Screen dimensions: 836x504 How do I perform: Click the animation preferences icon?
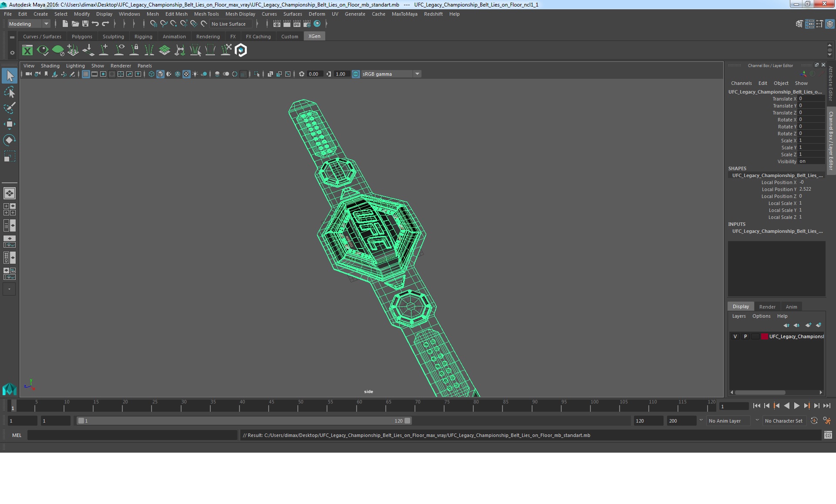point(827,421)
